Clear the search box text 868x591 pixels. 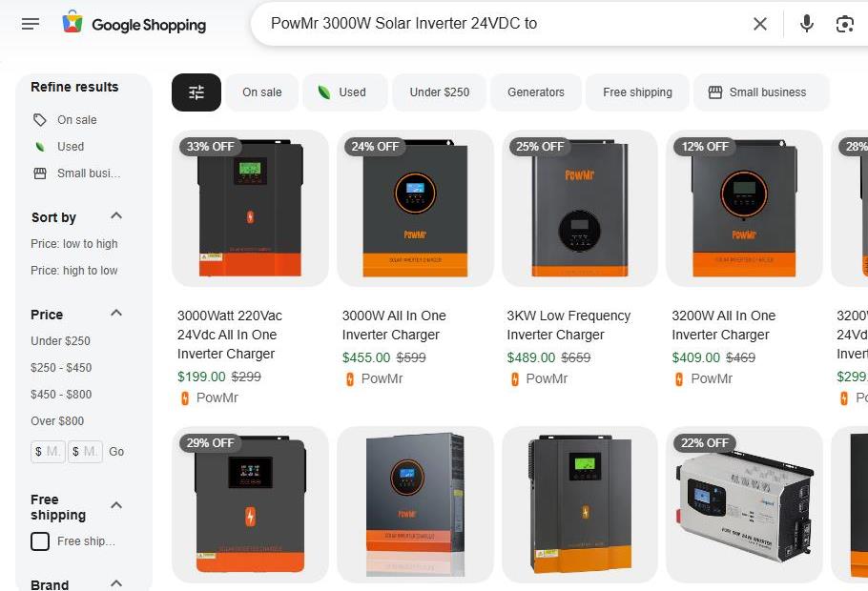click(760, 24)
